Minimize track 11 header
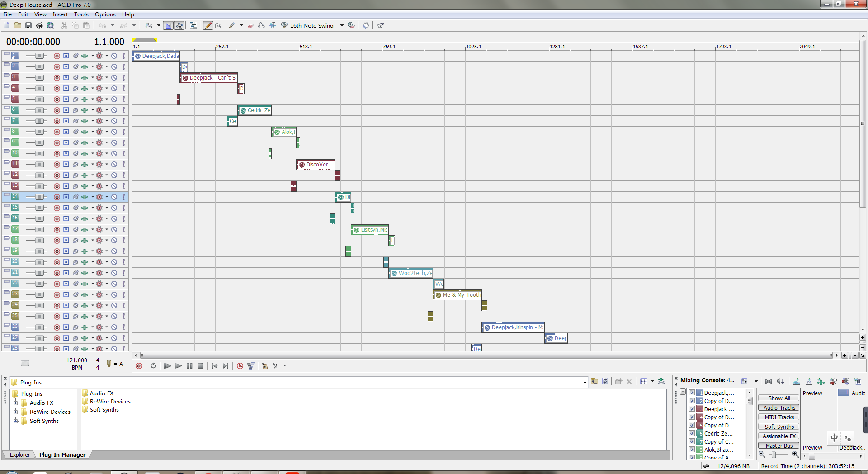The width and height of the screenshot is (868, 474). 7,162
